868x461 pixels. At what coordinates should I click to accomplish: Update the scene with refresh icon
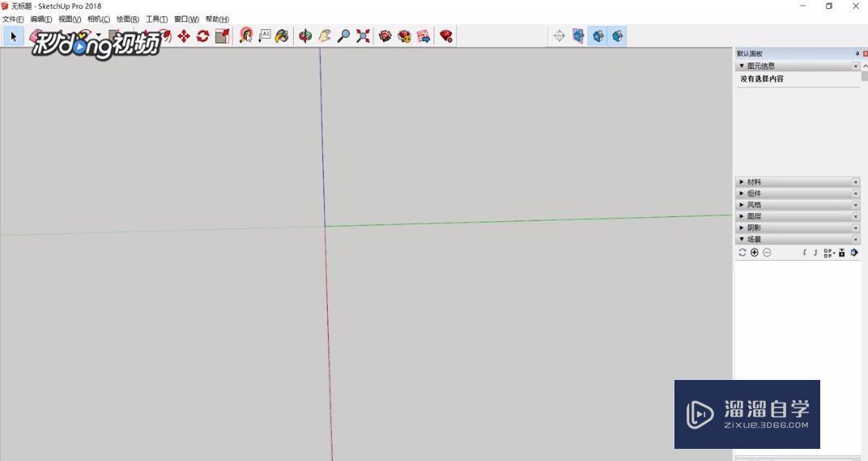coord(742,253)
